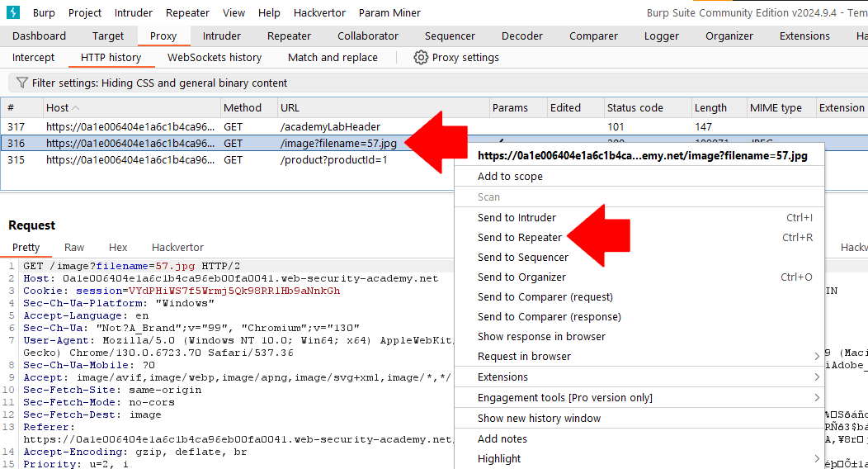Click the filter funnel icon
This screenshot has width=868, height=469.
coord(21,83)
